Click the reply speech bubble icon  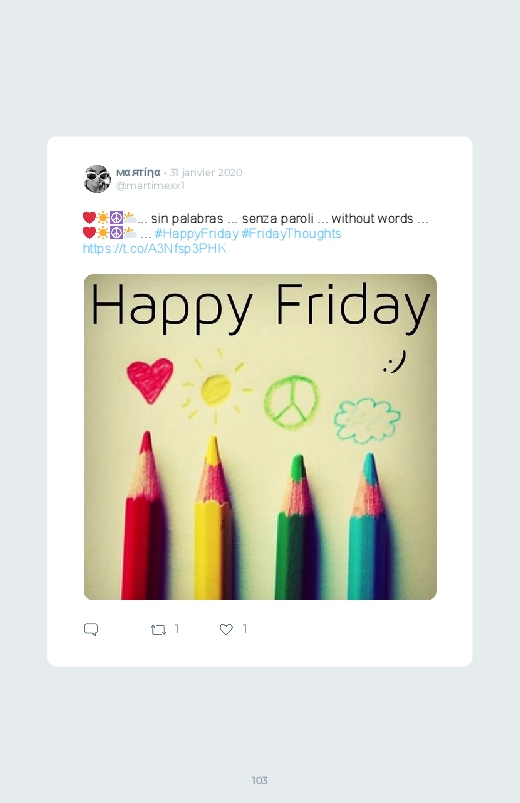tap(91, 629)
